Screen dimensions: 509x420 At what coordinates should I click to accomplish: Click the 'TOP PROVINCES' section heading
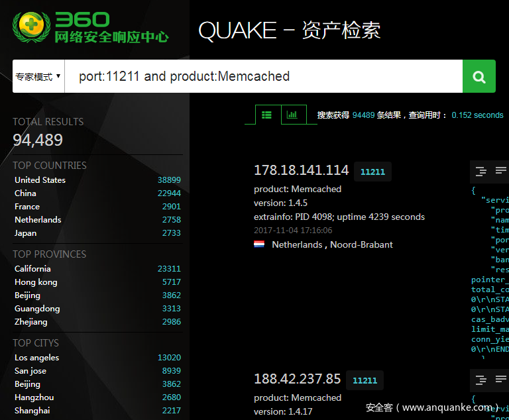click(49, 254)
